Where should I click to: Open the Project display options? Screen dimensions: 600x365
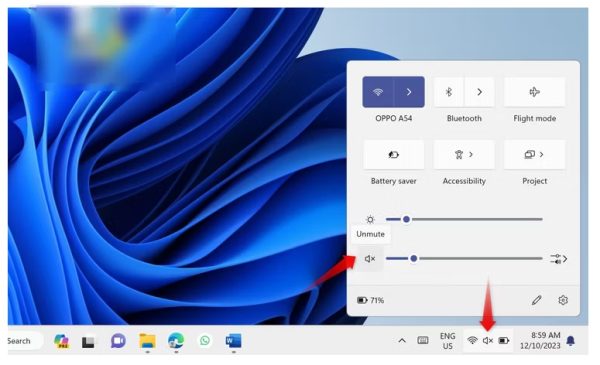pos(535,155)
